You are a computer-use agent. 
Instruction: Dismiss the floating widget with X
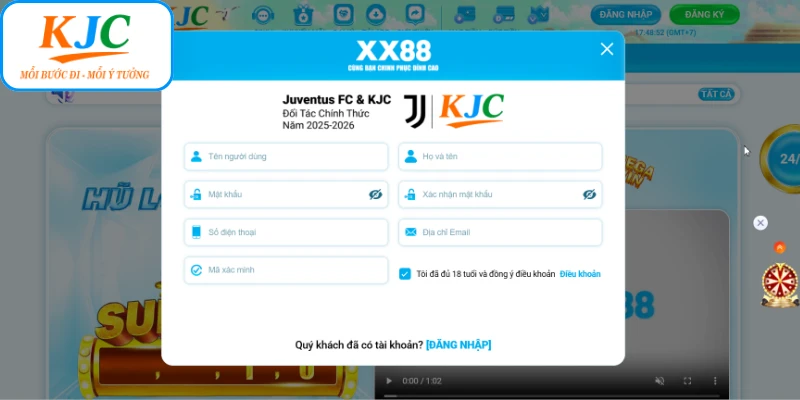pos(760,223)
